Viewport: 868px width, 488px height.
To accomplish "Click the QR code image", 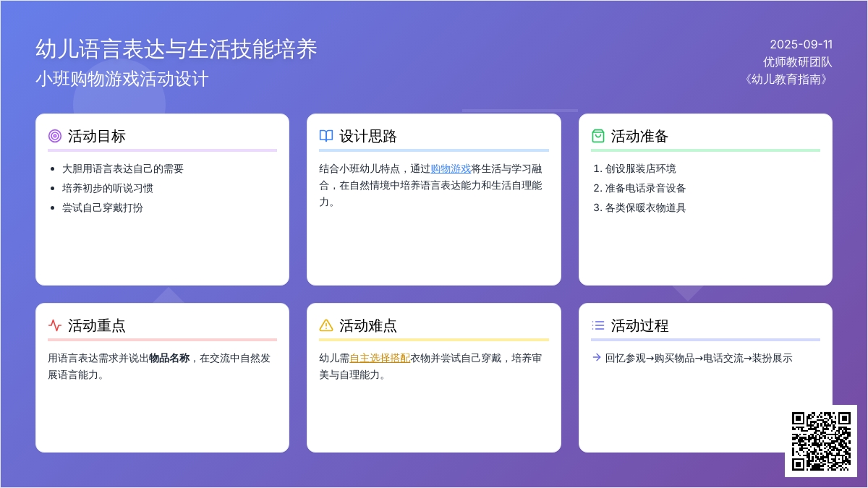I will [820, 441].
